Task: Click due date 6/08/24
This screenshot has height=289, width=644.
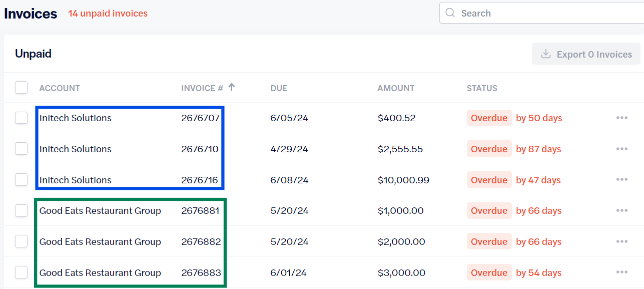Action: (289, 180)
